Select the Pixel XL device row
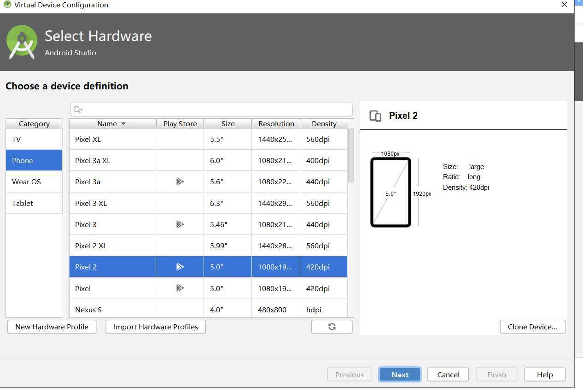 coord(208,139)
